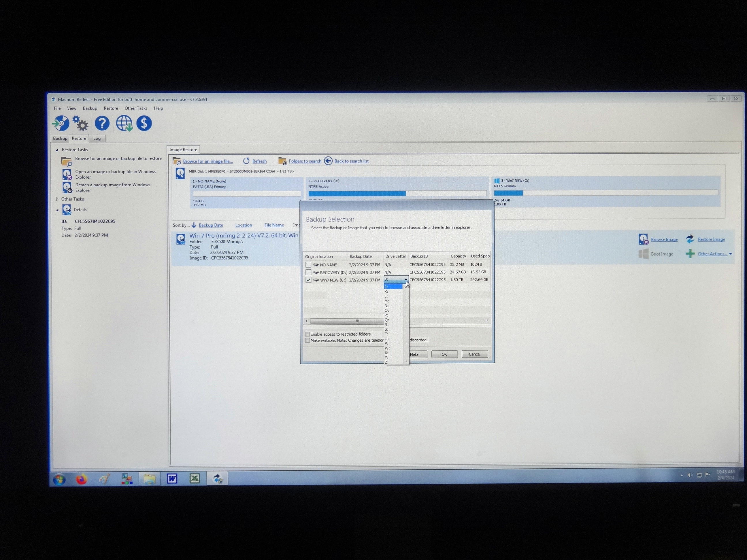Click the Help button in the dialog

point(414,354)
